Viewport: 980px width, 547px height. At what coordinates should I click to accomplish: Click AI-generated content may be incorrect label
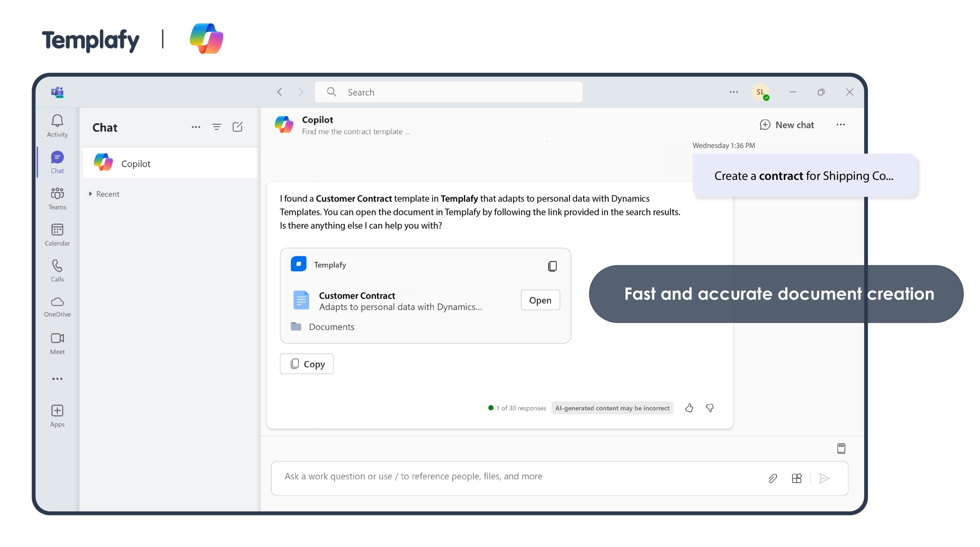612,408
